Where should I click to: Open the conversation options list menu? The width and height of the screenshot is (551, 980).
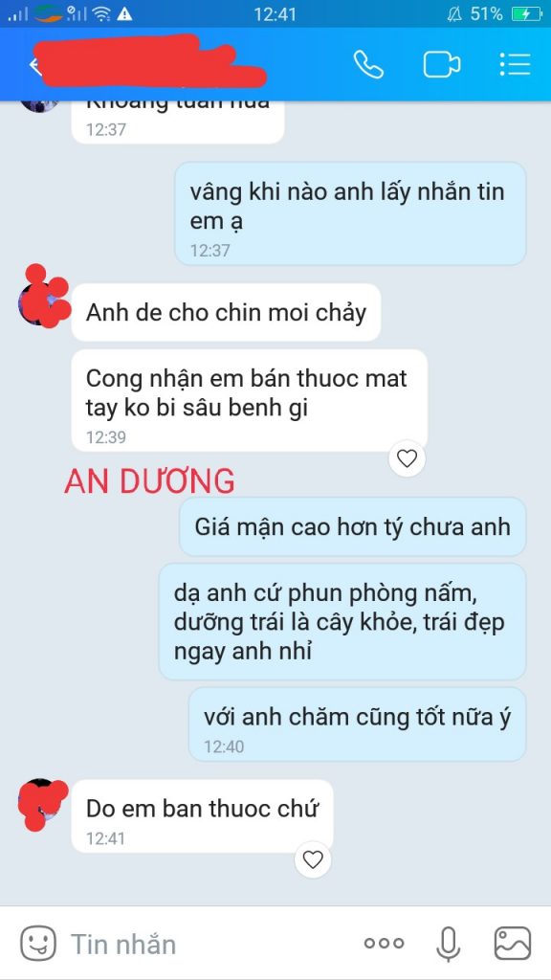tap(516, 64)
